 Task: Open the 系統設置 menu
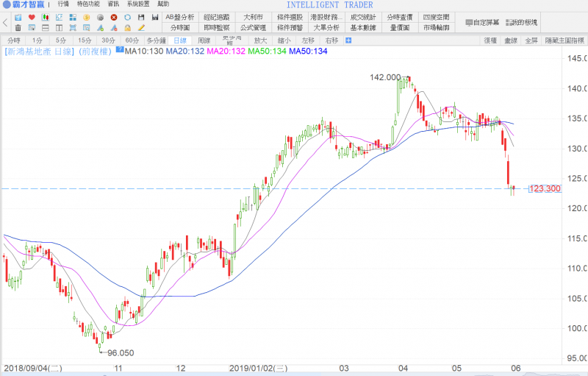pyautogui.click(x=137, y=4)
